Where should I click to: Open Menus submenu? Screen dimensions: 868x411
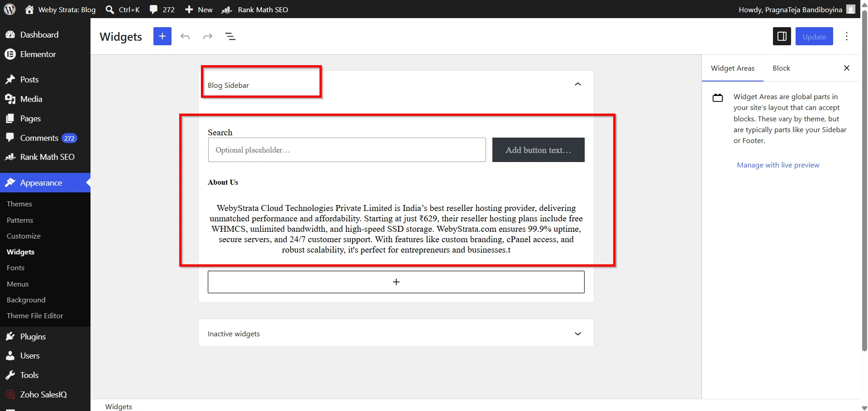(x=18, y=284)
